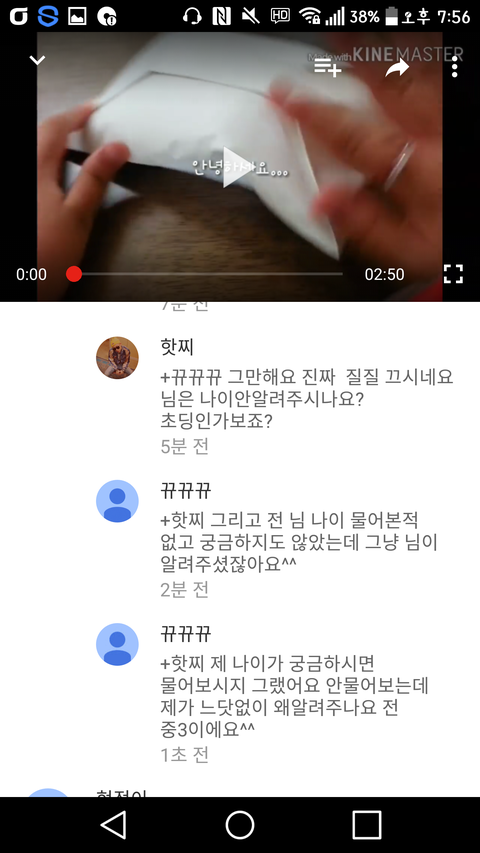Viewport: 480px width, 853px height.
Task: Open recent apps with square button
Action: (x=366, y=825)
